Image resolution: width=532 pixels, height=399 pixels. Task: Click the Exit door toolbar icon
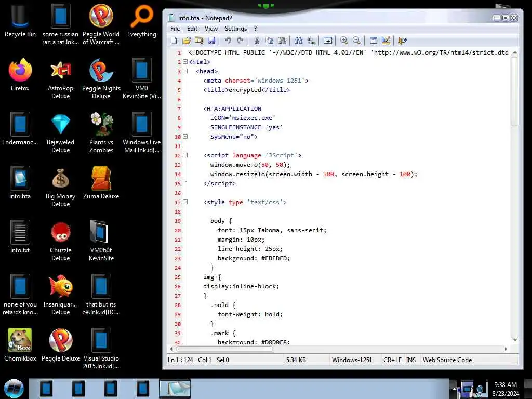(403, 41)
